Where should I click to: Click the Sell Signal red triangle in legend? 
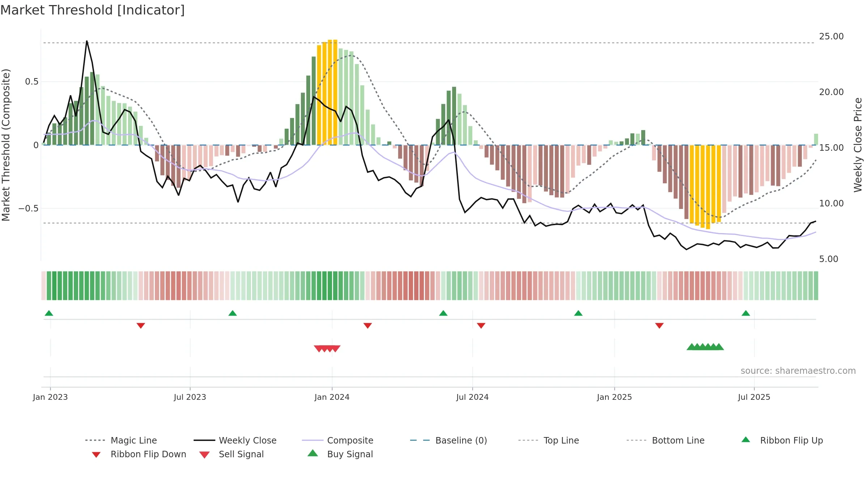tap(204, 455)
